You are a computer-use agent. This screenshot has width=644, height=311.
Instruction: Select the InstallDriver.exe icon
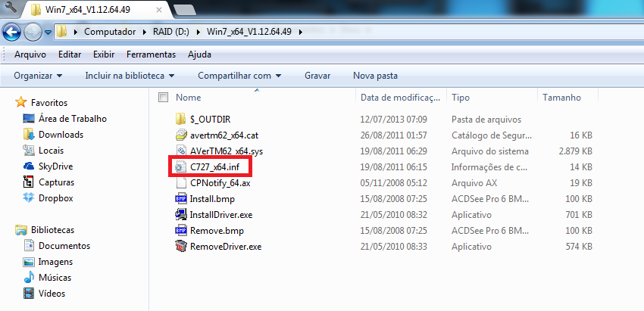point(181,215)
